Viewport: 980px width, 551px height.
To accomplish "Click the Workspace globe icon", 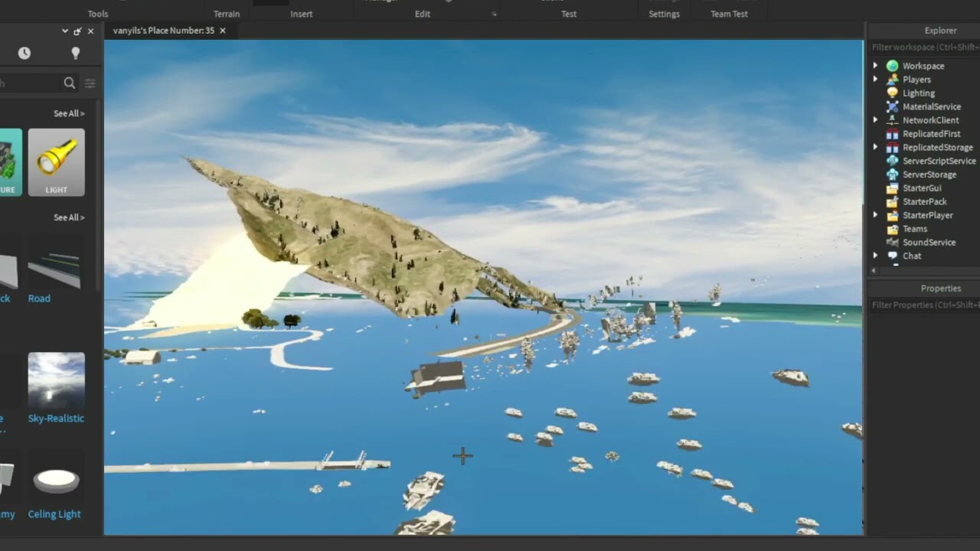I will 892,66.
